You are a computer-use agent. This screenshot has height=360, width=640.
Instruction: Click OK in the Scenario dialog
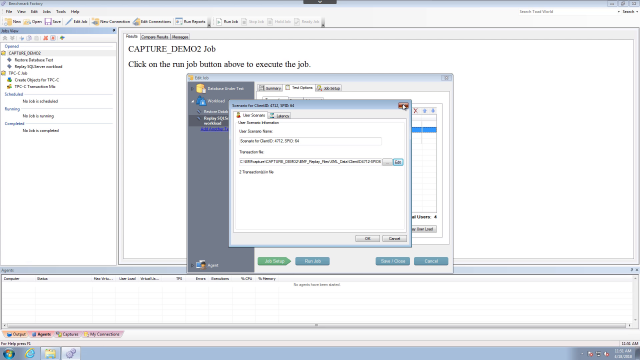pyautogui.click(x=367, y=238)
